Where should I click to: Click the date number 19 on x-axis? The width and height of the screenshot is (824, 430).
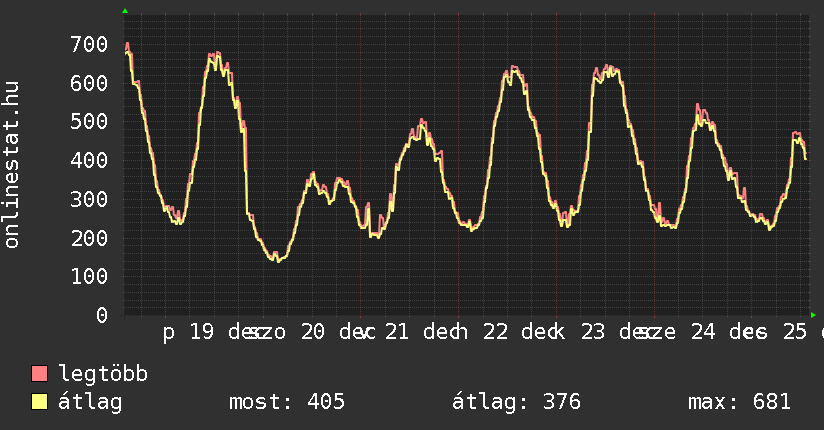[201, 333]
